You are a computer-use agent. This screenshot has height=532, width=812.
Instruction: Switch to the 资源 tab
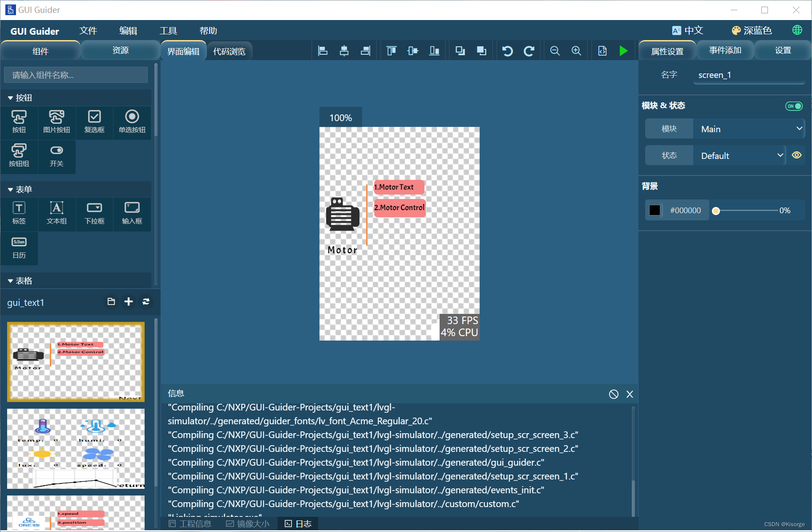tap(121, 50)
